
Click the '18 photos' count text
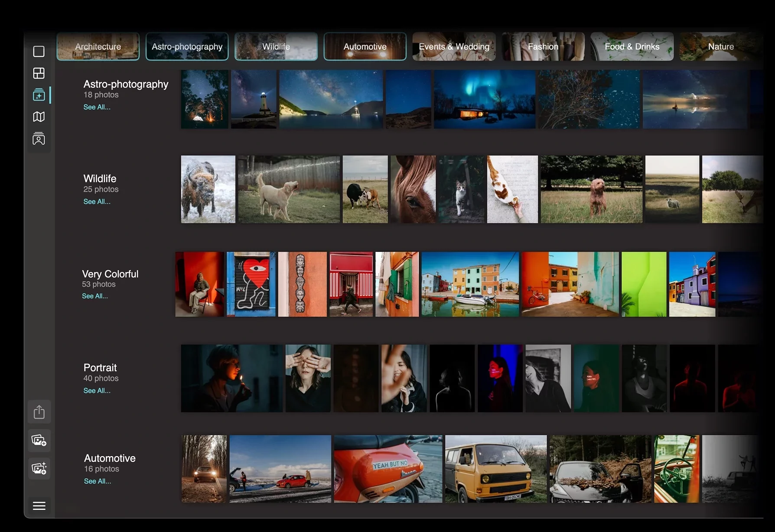pyautogui.click(x=101, y=95)
